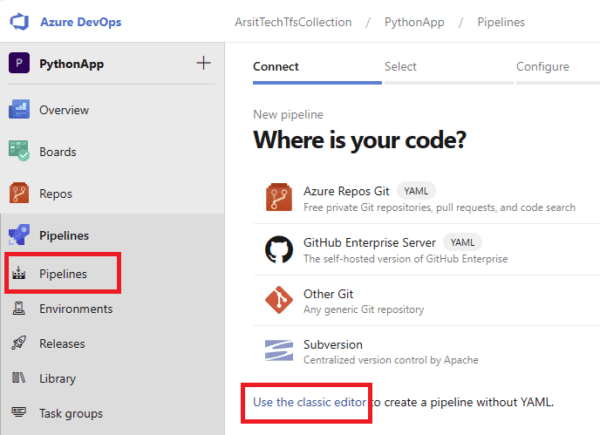Open the Library books icon
Viewport: 600px width, 435px height.
pos(19,378)
